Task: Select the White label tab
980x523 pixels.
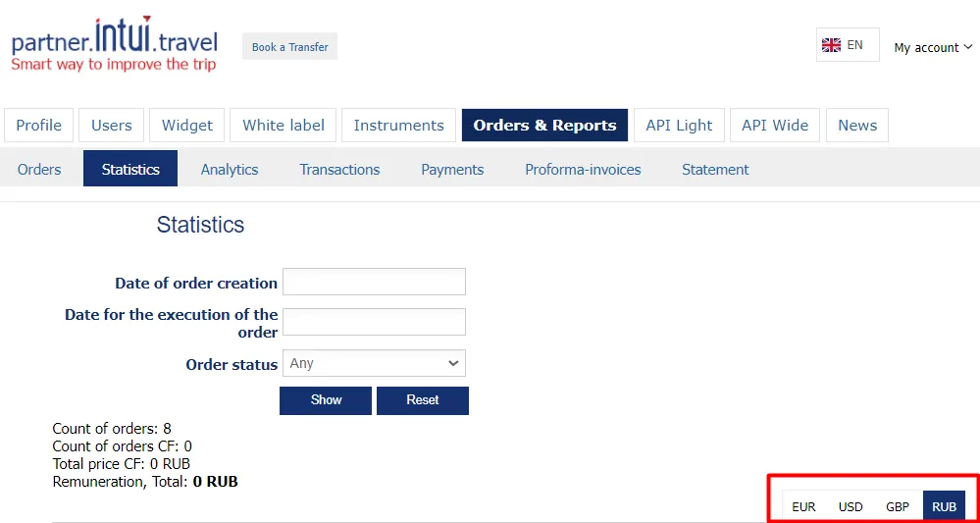Action: click(284, 126)
